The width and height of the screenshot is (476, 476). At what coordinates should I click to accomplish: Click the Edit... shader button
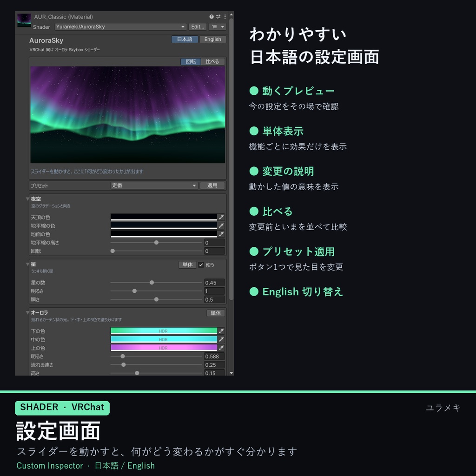click(x=198, y=26)
